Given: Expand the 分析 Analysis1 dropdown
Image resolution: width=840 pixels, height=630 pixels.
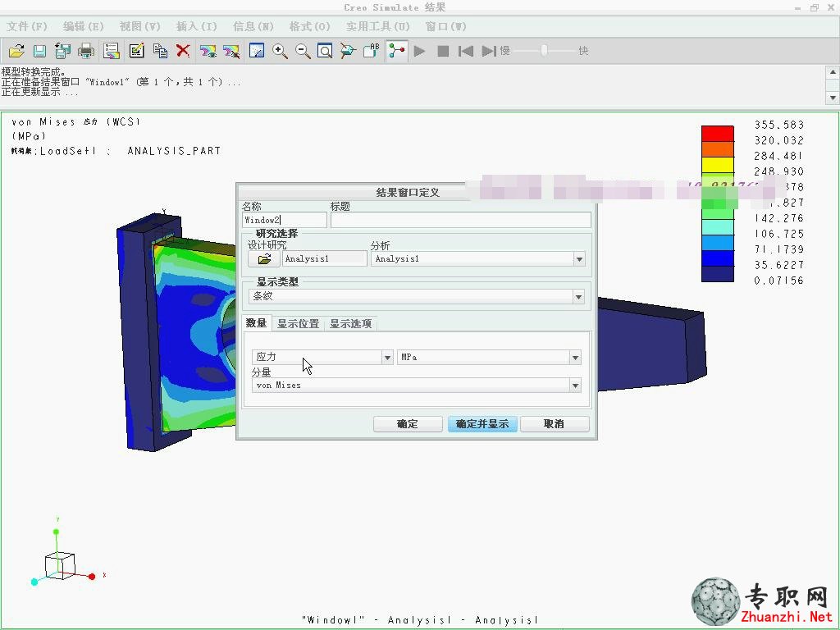Looking at the screenshot, I should [579, 259].
